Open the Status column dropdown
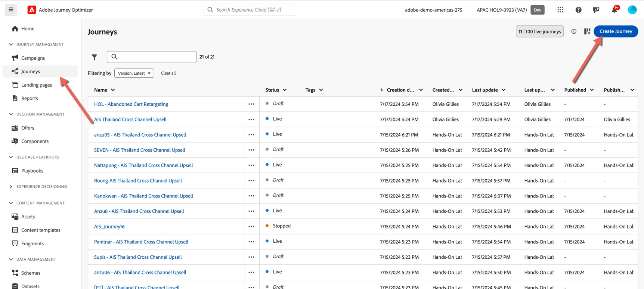The width and height of the screenshot is (644, 289). [x=285, y=90]
